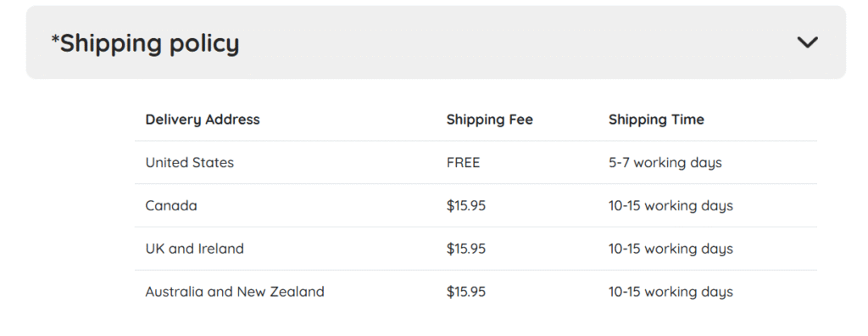This screenshot has width=868, height=336.
Task: Select the Shipping Time column header
Action: coord(657,120)
